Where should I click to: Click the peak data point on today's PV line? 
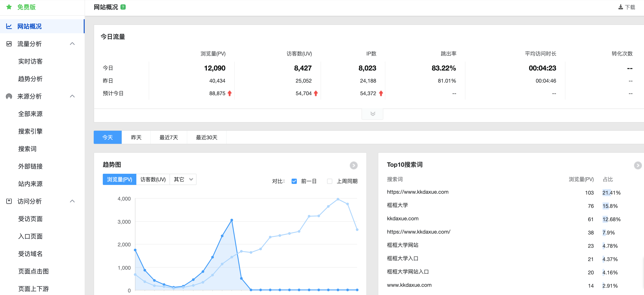point(232,220)
